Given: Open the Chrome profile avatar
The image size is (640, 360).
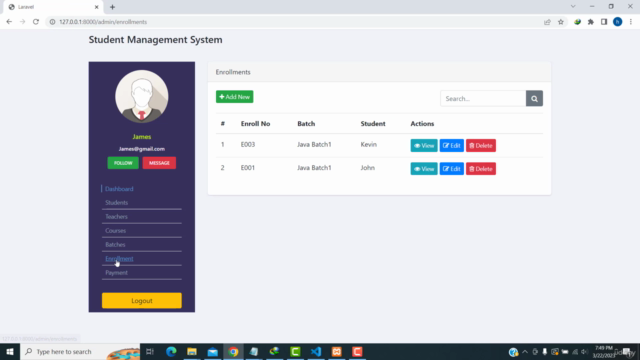Looking at the screenshot, I should (618, 22).
